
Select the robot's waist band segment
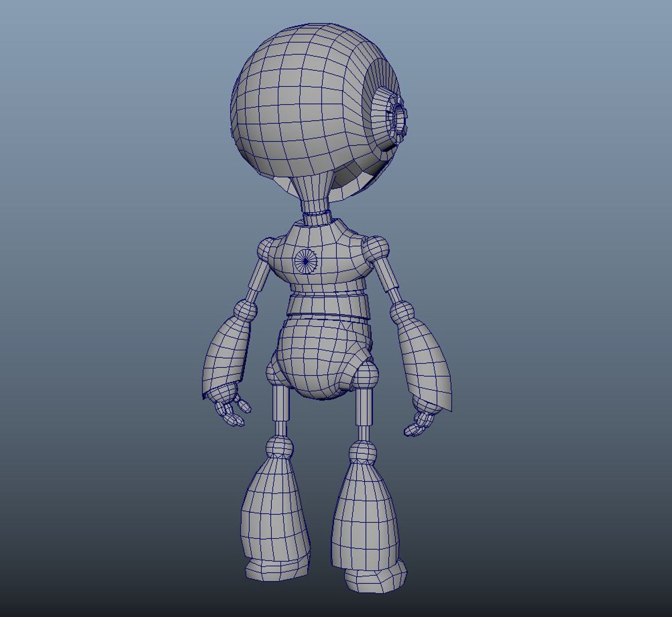point(327,306)
